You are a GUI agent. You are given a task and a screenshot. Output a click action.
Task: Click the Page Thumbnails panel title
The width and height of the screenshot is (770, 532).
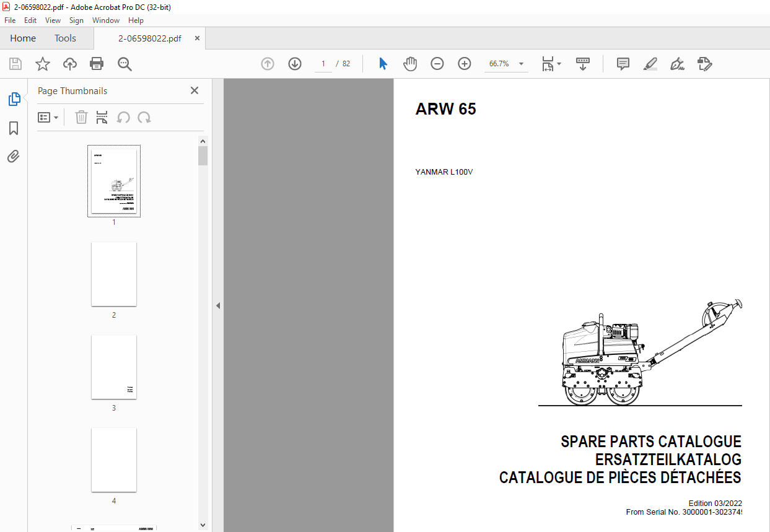coord(72,91)
